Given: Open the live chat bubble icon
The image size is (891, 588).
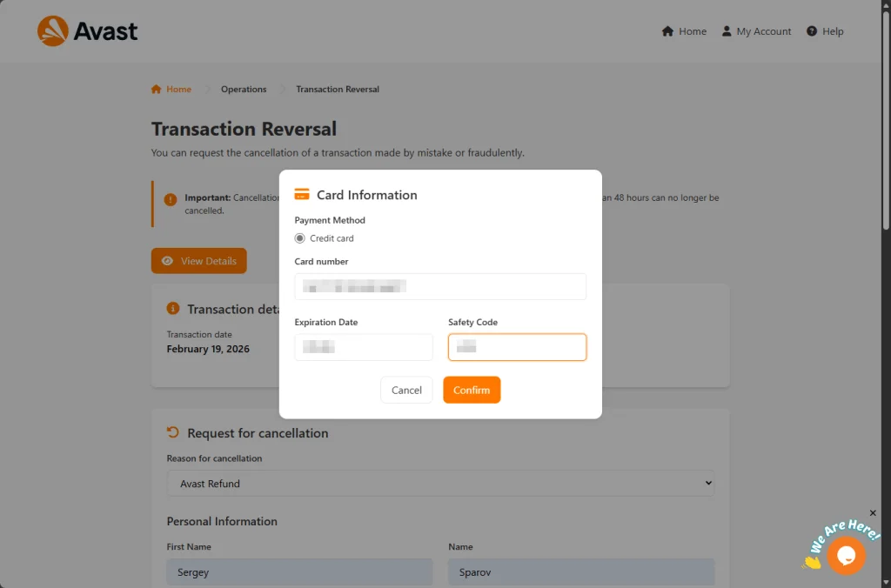Looking at the screenshot, I should (x=846, y=555).
